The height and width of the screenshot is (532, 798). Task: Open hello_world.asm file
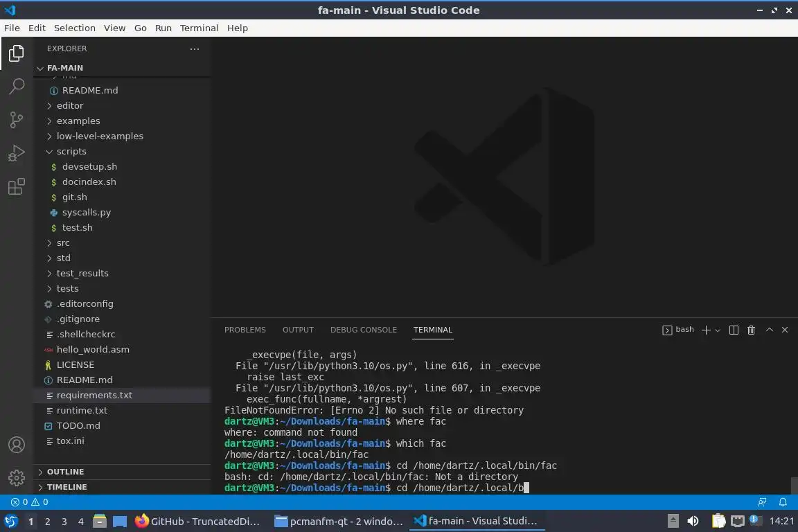(122, 350)
